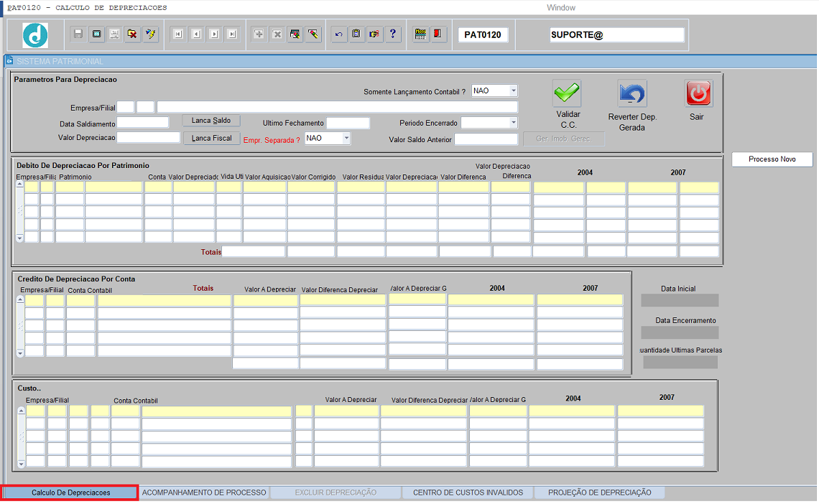Click the Processo Novo button
Screen dimensions: 819x504
[x=772, y=159]
